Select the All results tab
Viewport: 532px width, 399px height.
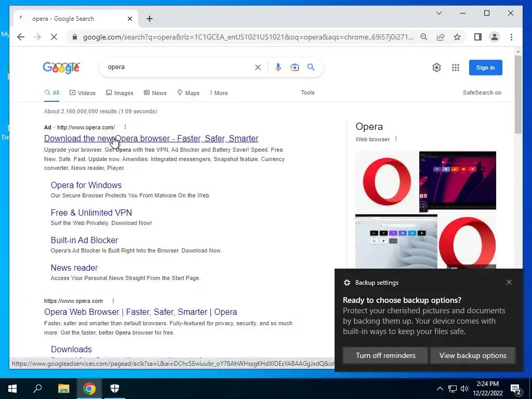pyautogui.click(x=52, y=92)
